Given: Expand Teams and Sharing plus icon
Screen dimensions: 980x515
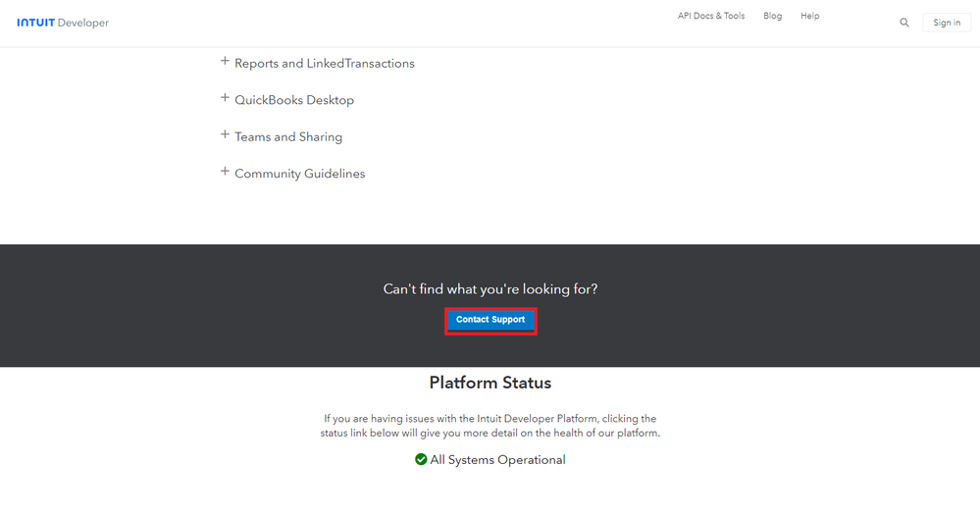Looking at the screenshot, I should (225, 135).
